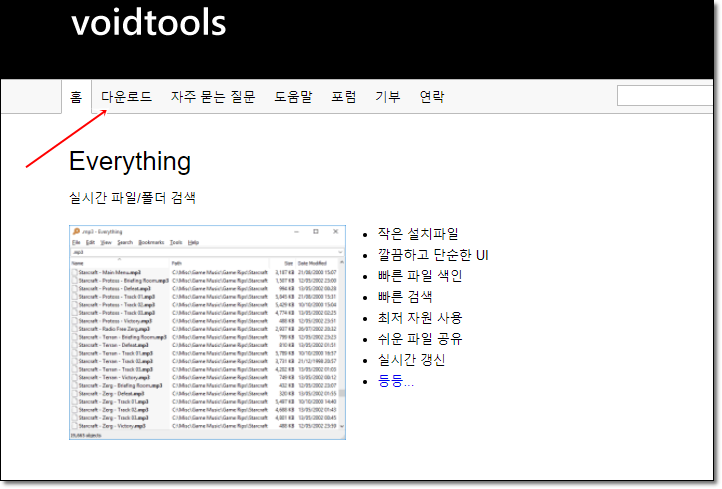
Task: Open the 도움말 navigation item
Action: [x=293, y=97]
